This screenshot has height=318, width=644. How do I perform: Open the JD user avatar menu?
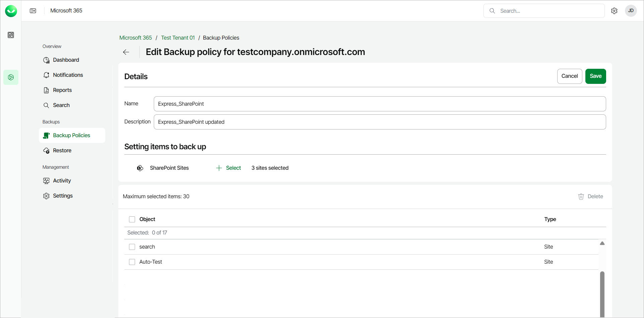point(631,11)
